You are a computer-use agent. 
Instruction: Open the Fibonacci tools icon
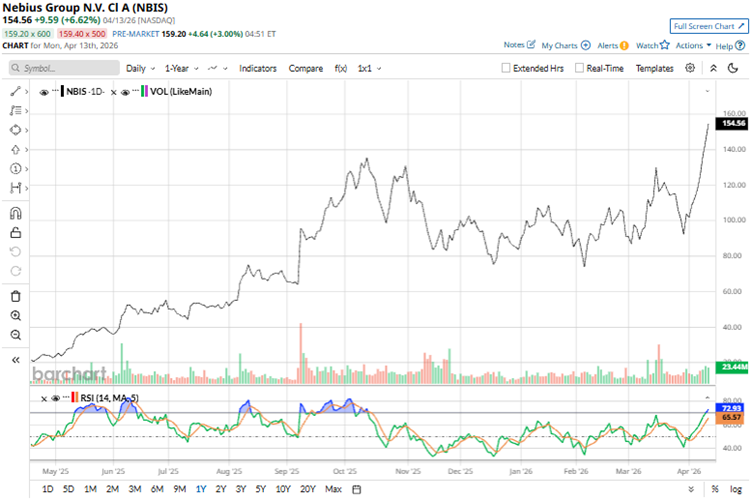(15, 111)
